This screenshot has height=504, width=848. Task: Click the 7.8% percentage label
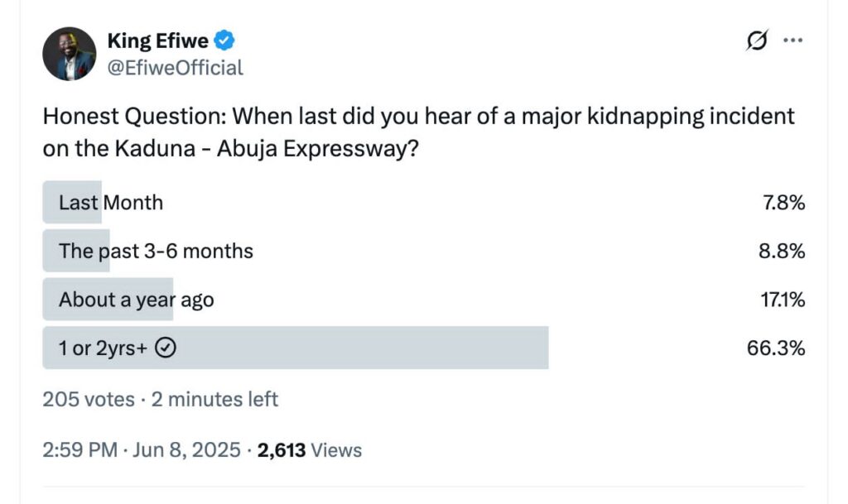pos(783,203)
